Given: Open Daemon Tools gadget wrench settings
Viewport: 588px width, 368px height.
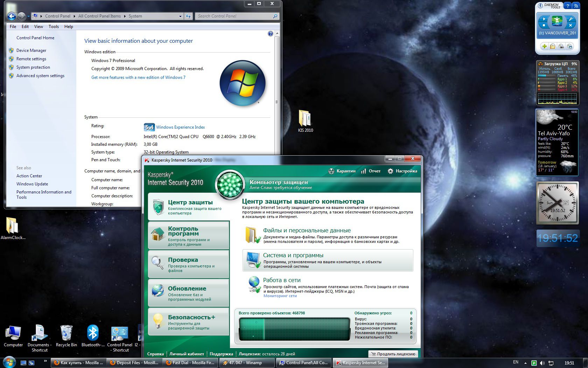Looking at the screenshot, I should (x=570, y=19).
